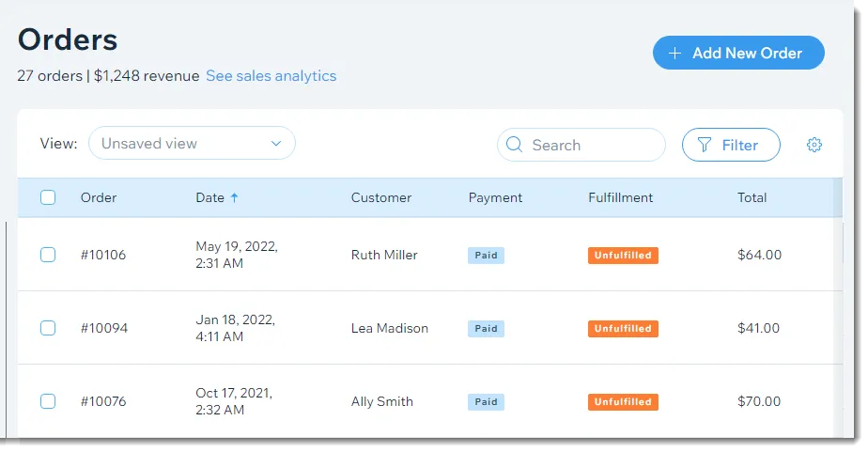This screenshot has width=868, height=452.
Task: Click the Unfulfilled badge for Ally Smith
Action: [x=623, y=401]
